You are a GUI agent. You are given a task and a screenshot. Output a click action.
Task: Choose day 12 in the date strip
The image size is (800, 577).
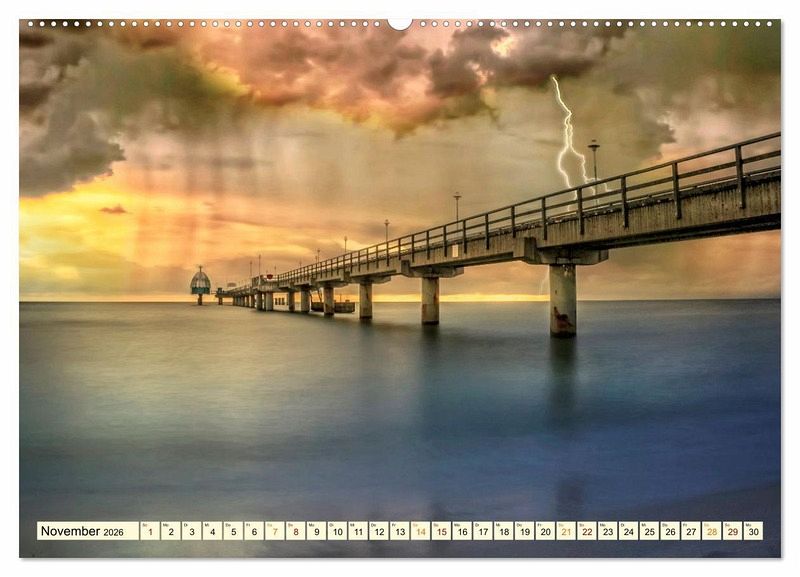click(x=379, y=531)
